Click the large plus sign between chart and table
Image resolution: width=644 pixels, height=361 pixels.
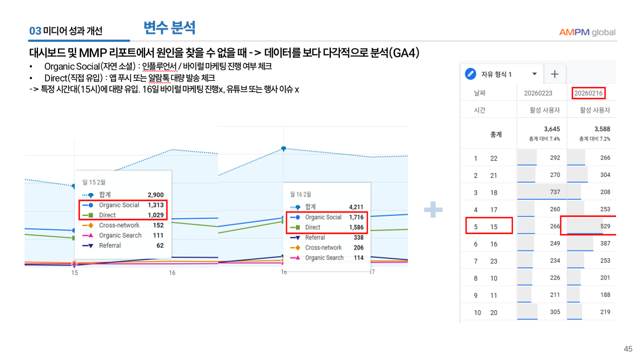pyautogui.click(x=433, y=210)
